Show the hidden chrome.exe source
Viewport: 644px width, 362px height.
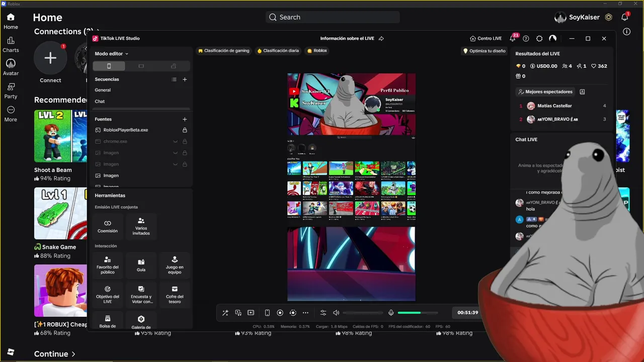[x=175, y=141]
